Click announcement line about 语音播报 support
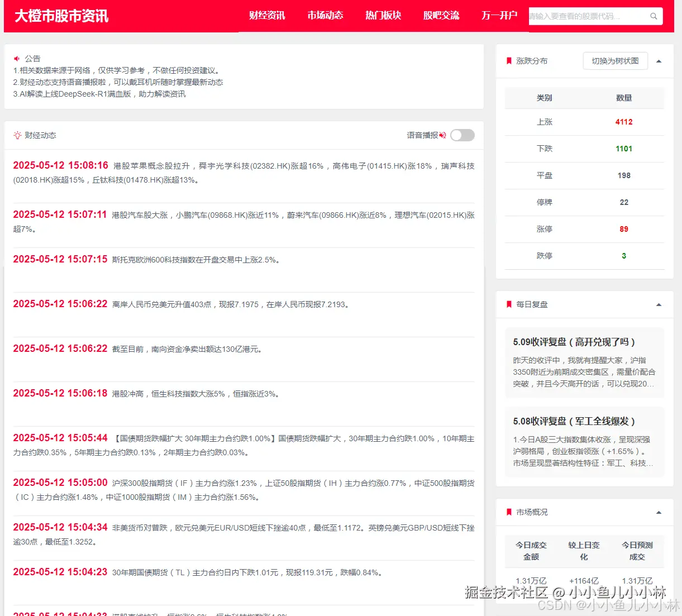682x616 pixels. click(x=118, y=82)
